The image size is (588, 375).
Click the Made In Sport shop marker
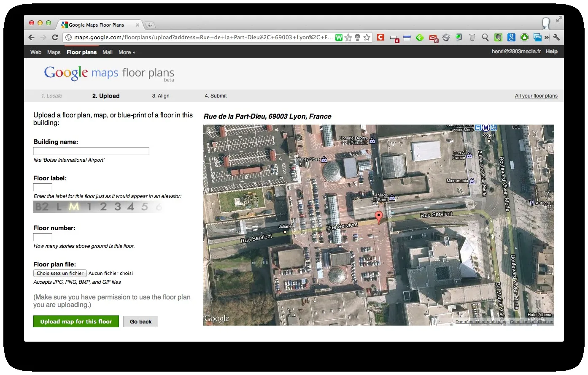tap(392, 198)
